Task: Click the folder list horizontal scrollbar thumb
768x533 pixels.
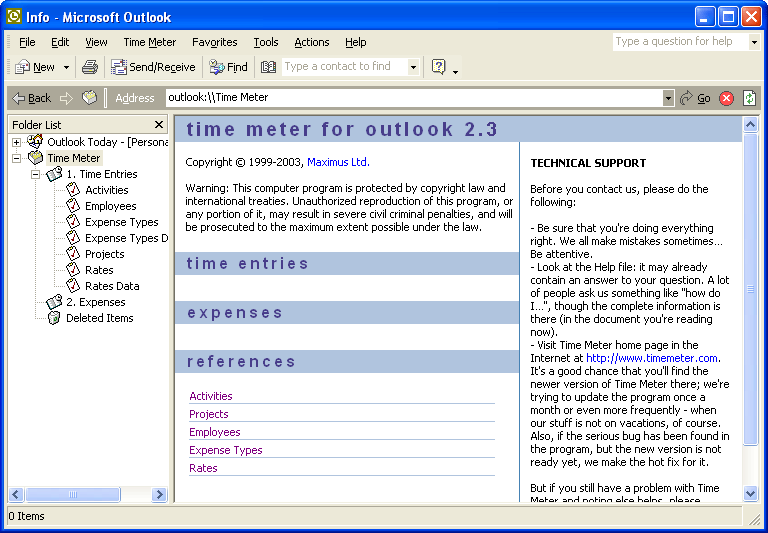Action: [x=72, y=494]
